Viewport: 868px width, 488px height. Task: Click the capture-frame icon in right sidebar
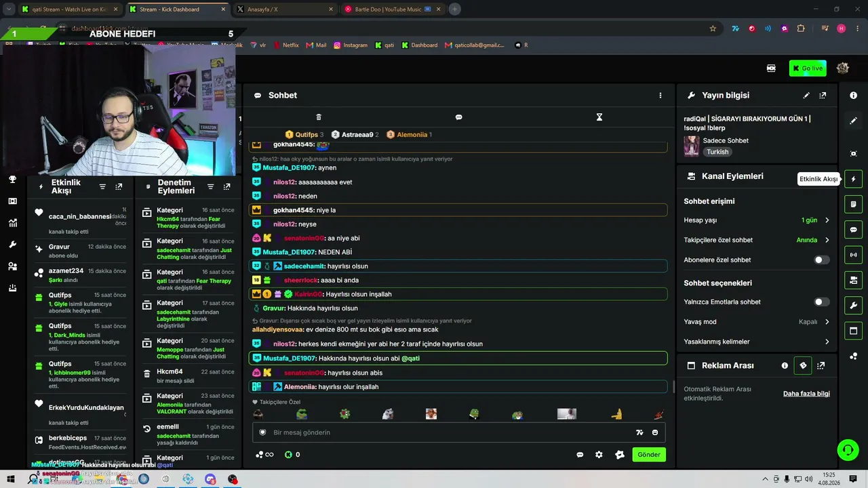pos(854,154)
